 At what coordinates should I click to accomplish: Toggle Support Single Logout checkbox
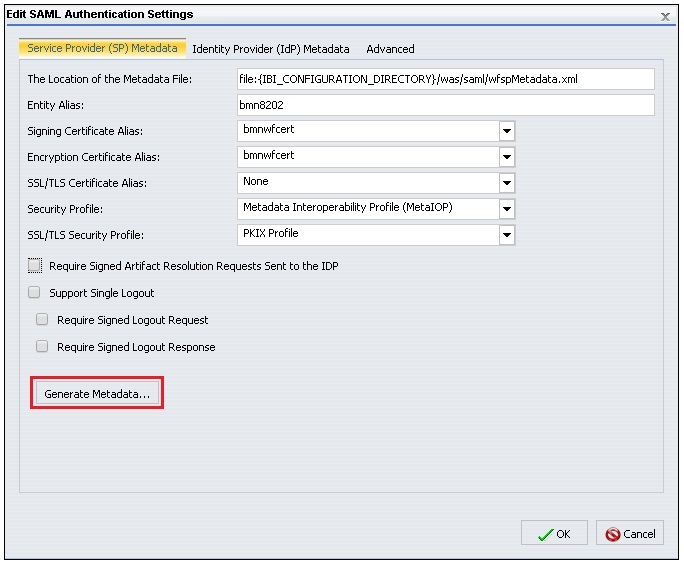pyautogui.click(x=34, y=292)
